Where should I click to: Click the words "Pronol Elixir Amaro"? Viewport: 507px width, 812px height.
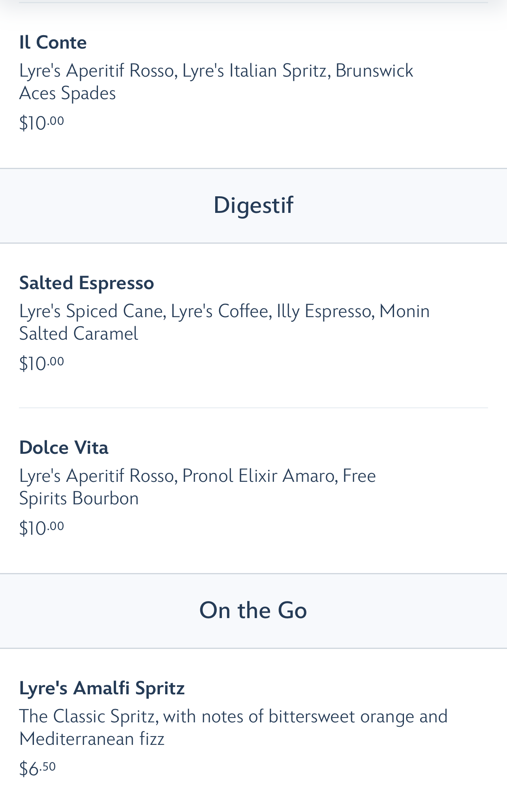[x=258, y=476]
